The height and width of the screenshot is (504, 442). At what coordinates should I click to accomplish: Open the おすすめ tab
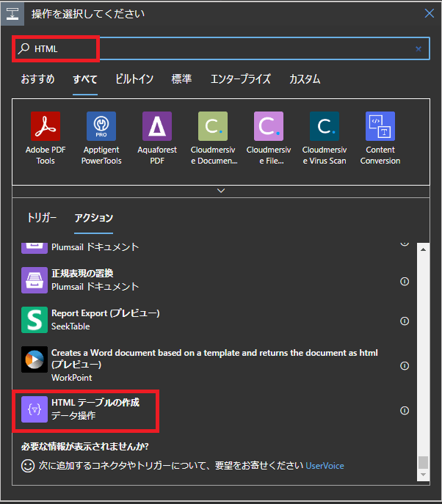click(x=37, y=79)
